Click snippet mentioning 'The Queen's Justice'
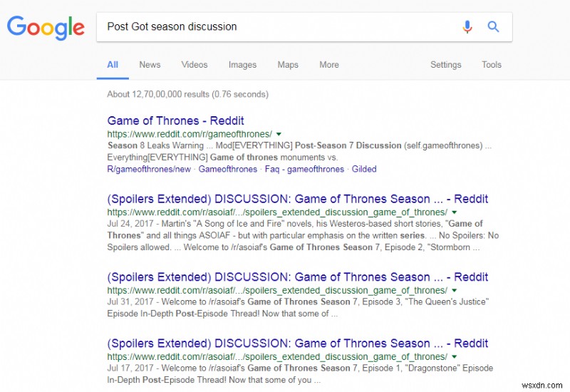The image size is (570, 392). click(298, 308)
